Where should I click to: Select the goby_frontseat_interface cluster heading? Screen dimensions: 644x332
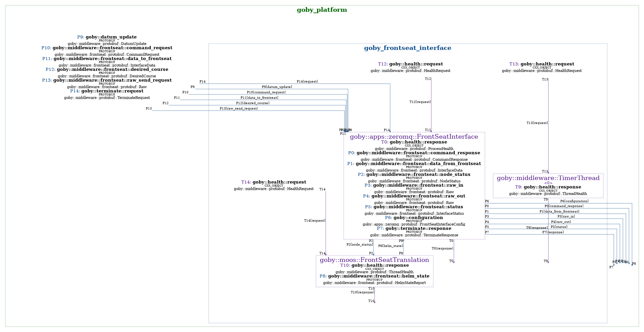[x=408, y=48]
